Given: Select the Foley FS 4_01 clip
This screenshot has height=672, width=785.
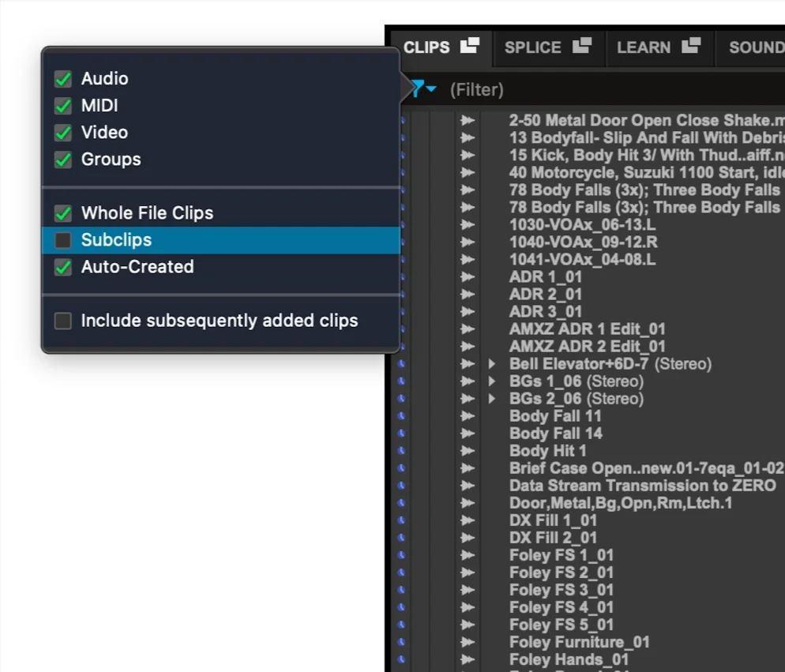Looking at the screenshot, I should 562,607.
